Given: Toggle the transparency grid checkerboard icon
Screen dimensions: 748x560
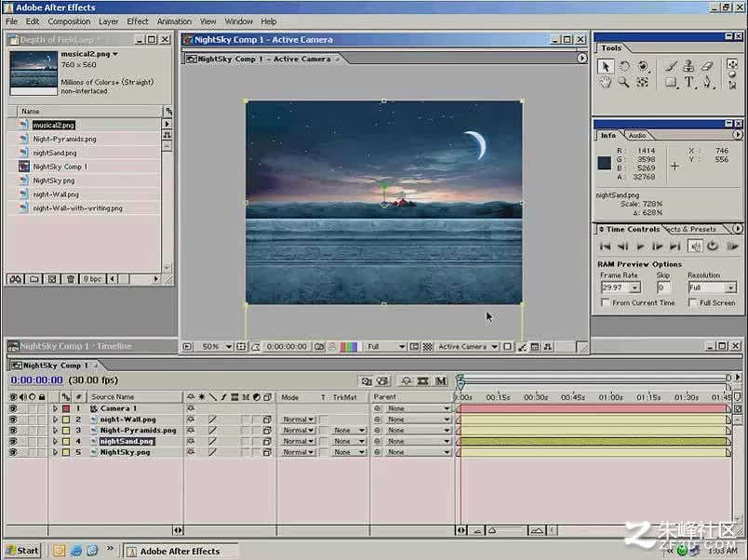Looking at the screenshot, I should 427,347.
